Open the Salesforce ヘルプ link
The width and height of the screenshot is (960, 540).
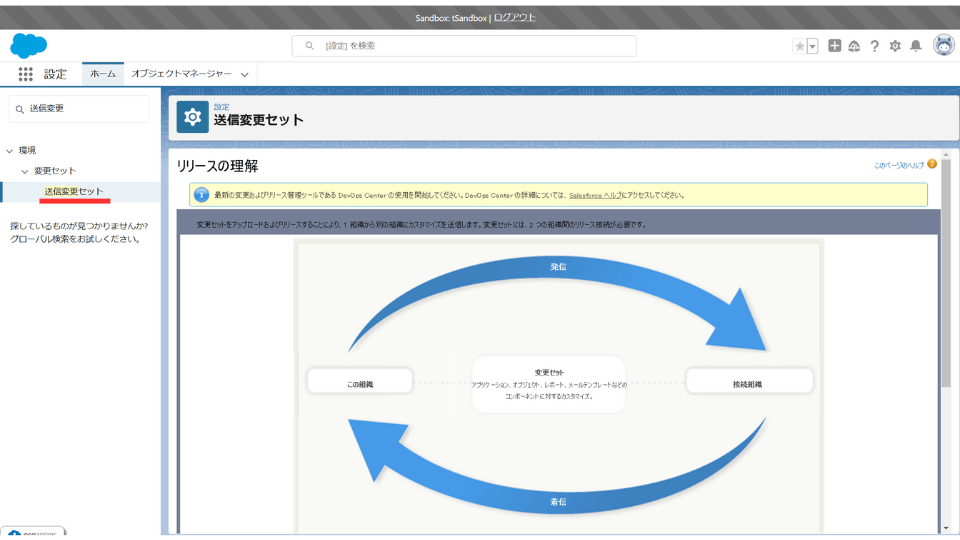(596, 195)
